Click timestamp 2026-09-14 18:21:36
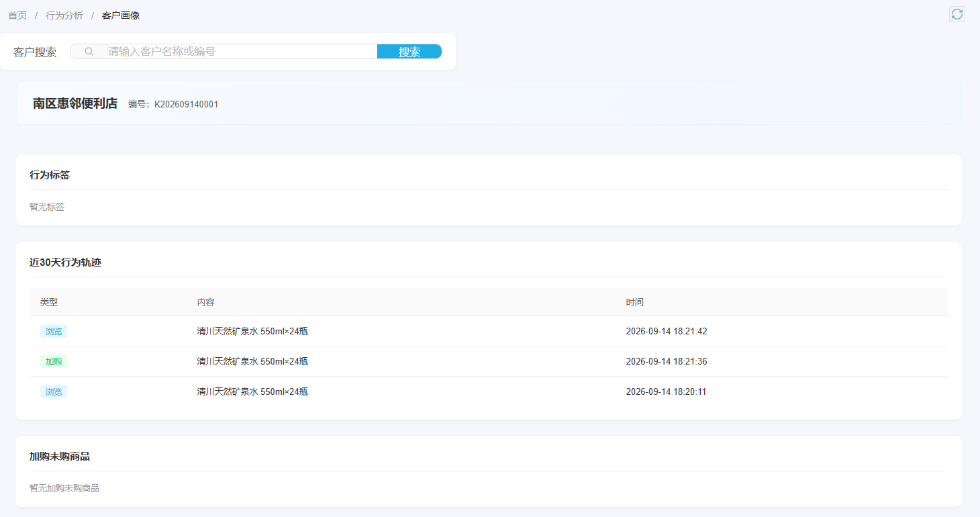 coord(667,361)
